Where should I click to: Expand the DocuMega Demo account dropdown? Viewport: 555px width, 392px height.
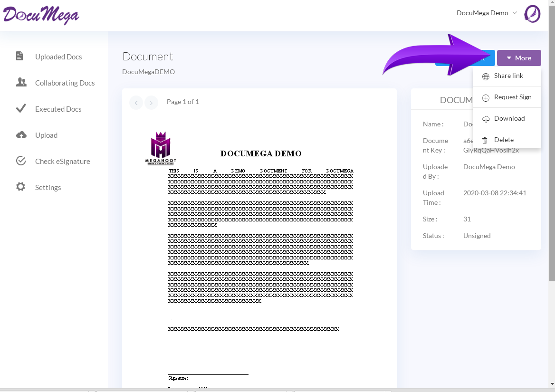[487, 13]
